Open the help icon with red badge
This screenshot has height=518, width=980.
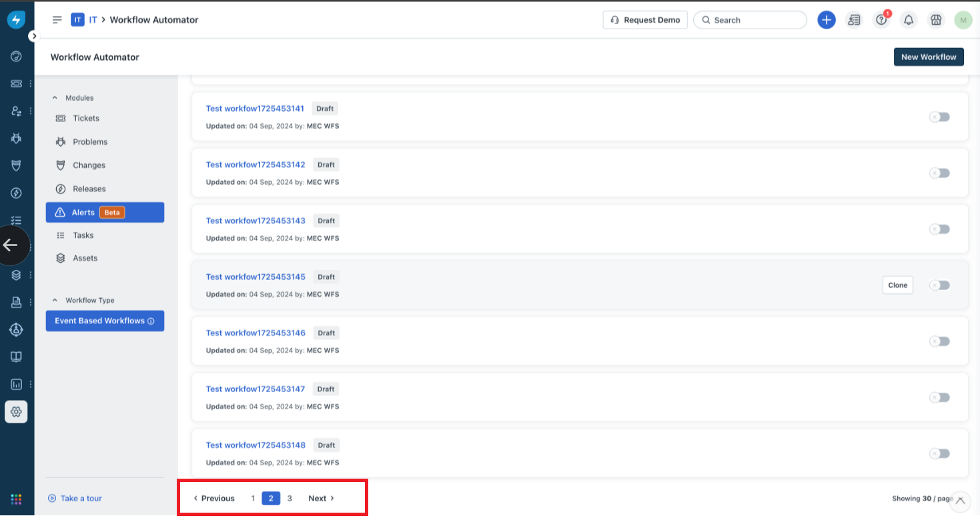click(882, 20)
